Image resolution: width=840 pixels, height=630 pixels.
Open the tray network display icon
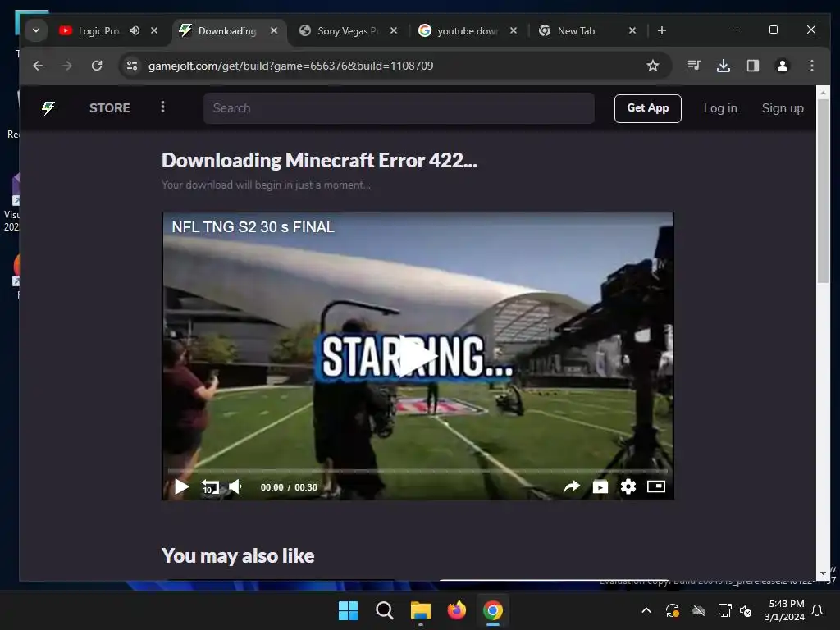pos(724,610)
